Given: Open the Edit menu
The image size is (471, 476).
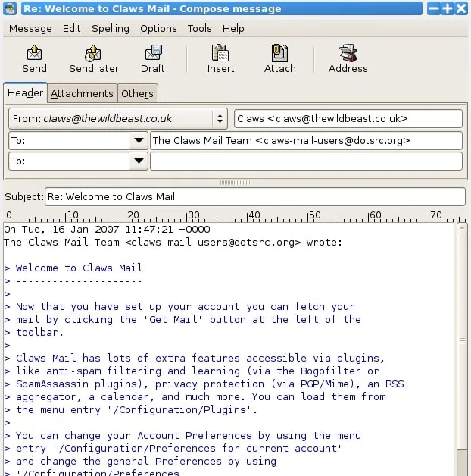Looking at the screenshot, I should 72,29.
